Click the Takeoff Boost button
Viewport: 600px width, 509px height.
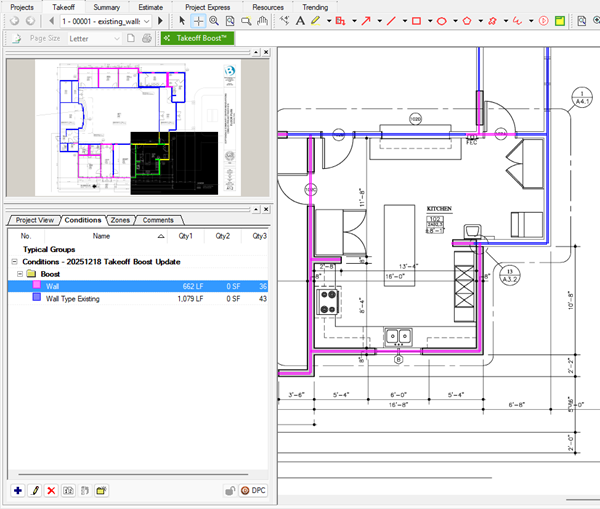pyautogui.click(x=196, y=38)
